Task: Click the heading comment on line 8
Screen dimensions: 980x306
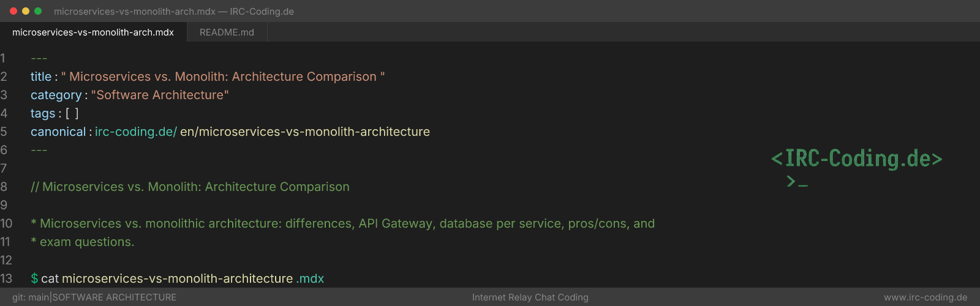Action: point(190,187)
